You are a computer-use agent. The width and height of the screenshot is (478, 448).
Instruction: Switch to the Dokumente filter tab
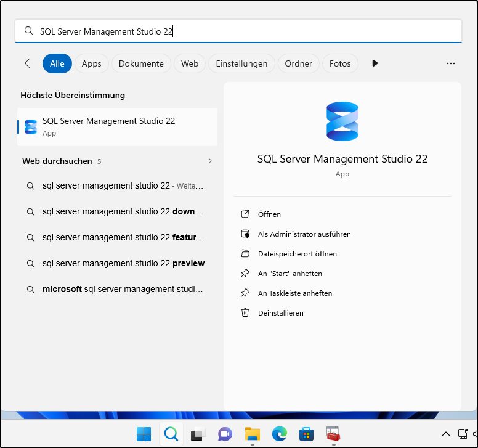pyautogui.click(x=141, y=63)
